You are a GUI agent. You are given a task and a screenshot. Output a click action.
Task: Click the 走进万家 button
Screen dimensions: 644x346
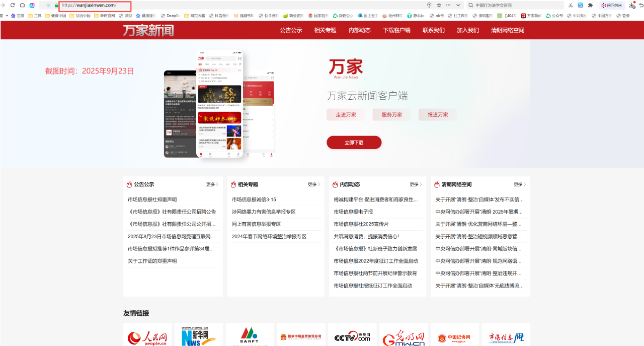click(346, 115)
